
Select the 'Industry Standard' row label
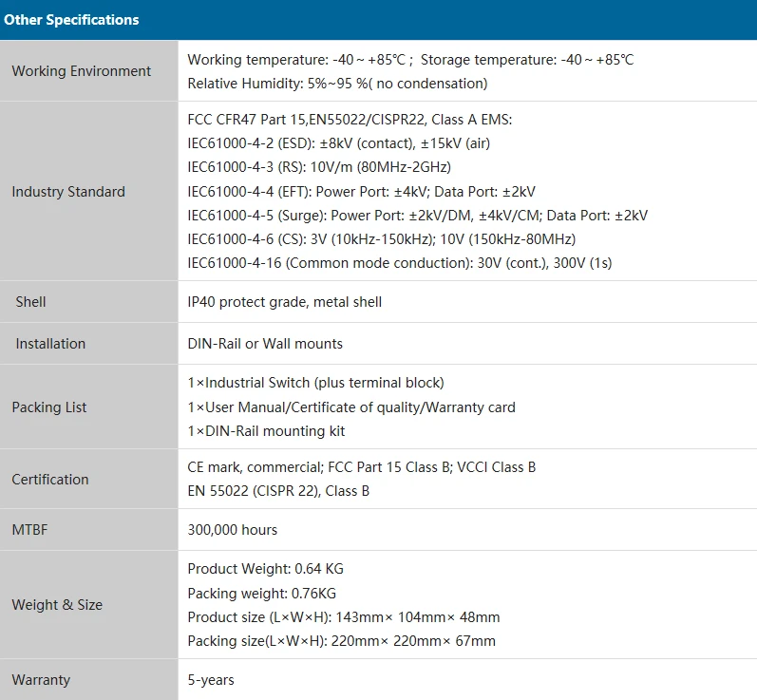click(x=68, y=192)
